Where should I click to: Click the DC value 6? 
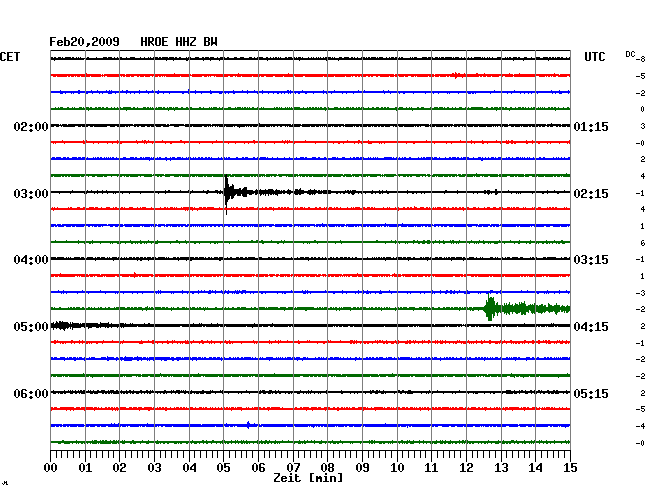coord(643,243)
